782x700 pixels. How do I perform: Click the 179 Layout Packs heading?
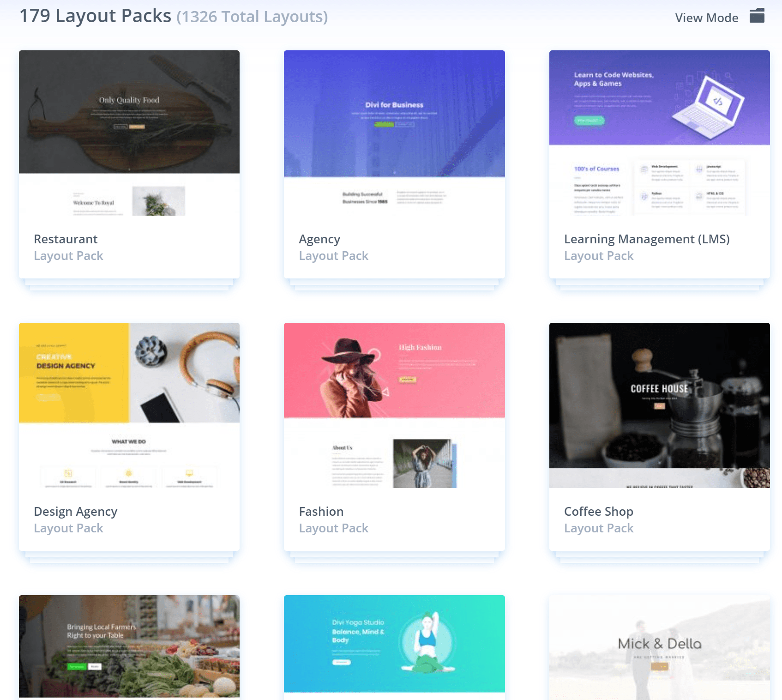tap(95, 16)
